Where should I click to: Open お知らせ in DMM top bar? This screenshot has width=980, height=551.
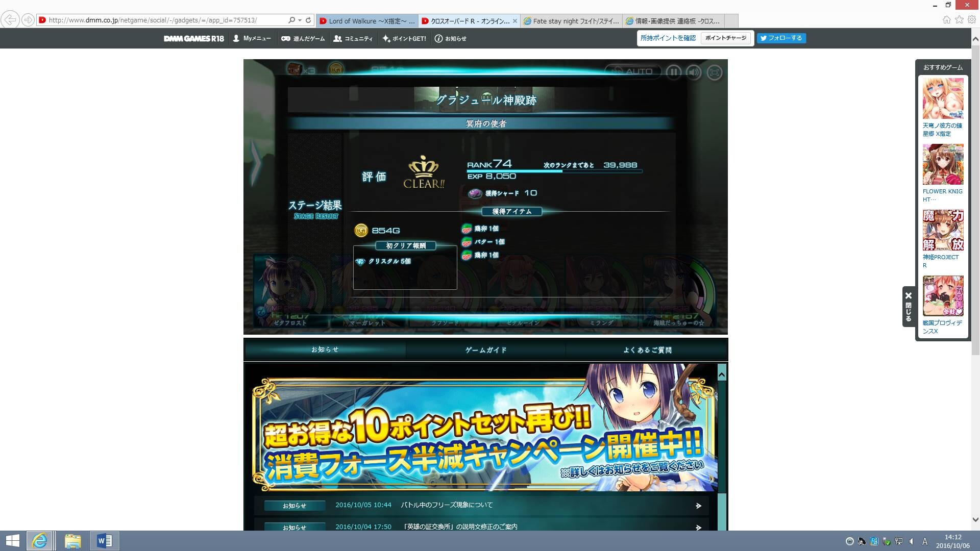coord(451,38)
